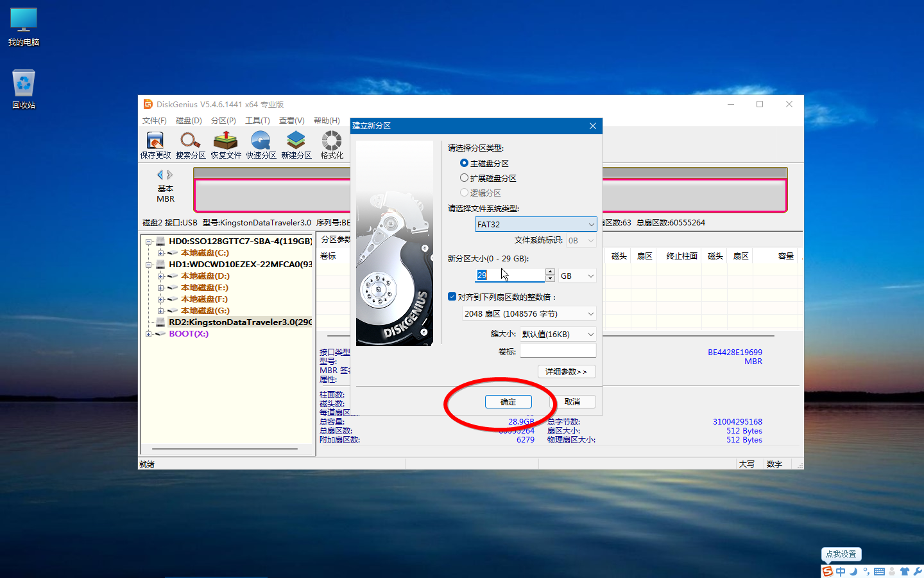Click the 容量 column header
The width and height of the screenshot is (924, 578).
(x=786, y=256)
